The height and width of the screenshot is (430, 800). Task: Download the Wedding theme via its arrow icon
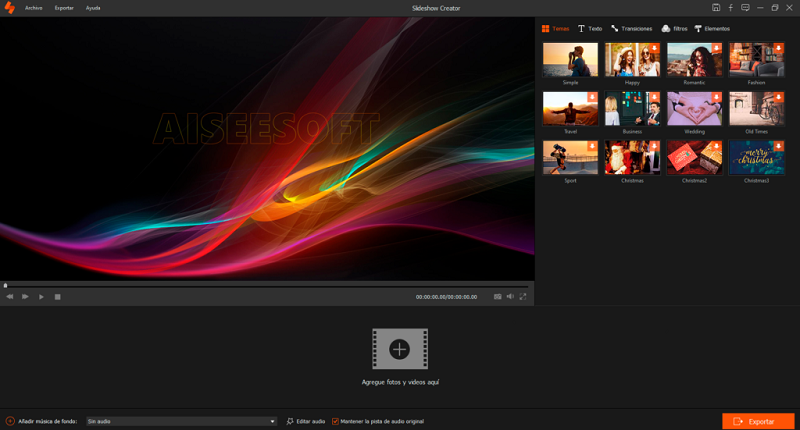point(716,97)
